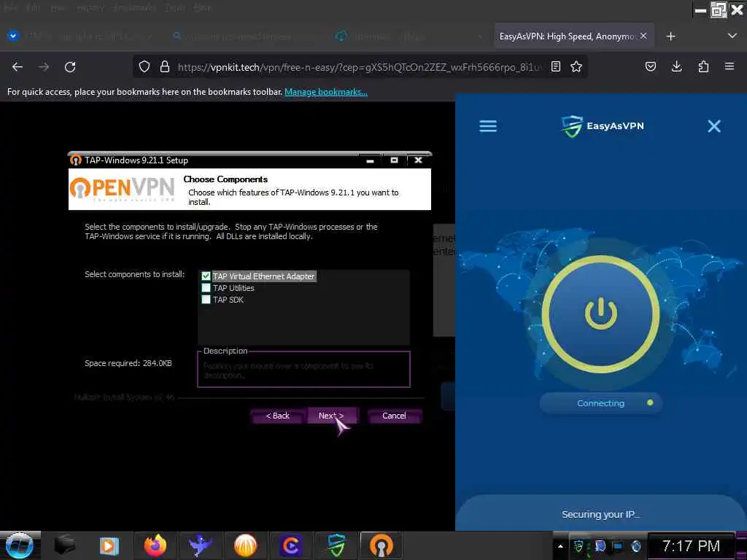Open the purple C taskbar app

click(290, 545)
